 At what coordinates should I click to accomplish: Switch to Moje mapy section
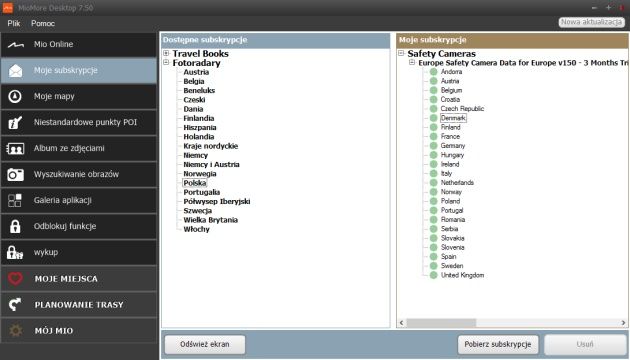click(79, 96)
